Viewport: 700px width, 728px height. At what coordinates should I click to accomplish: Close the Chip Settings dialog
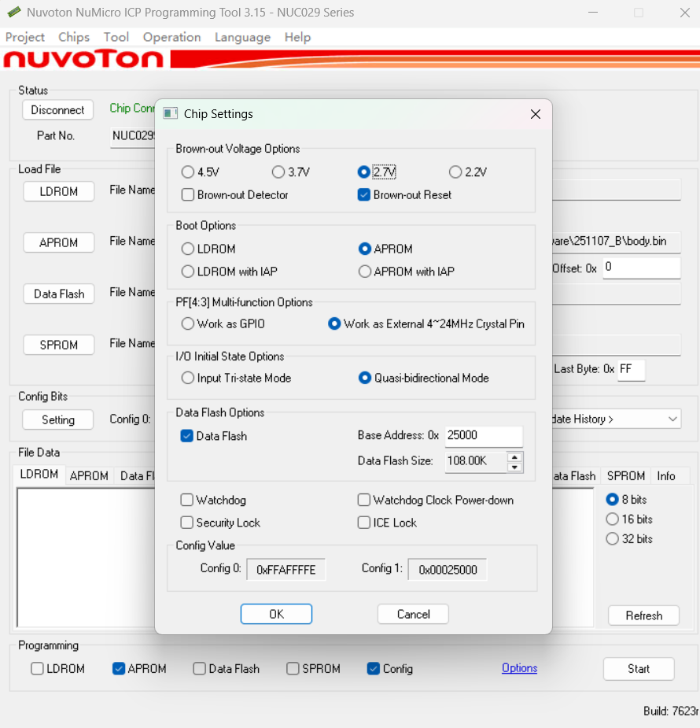536,114
